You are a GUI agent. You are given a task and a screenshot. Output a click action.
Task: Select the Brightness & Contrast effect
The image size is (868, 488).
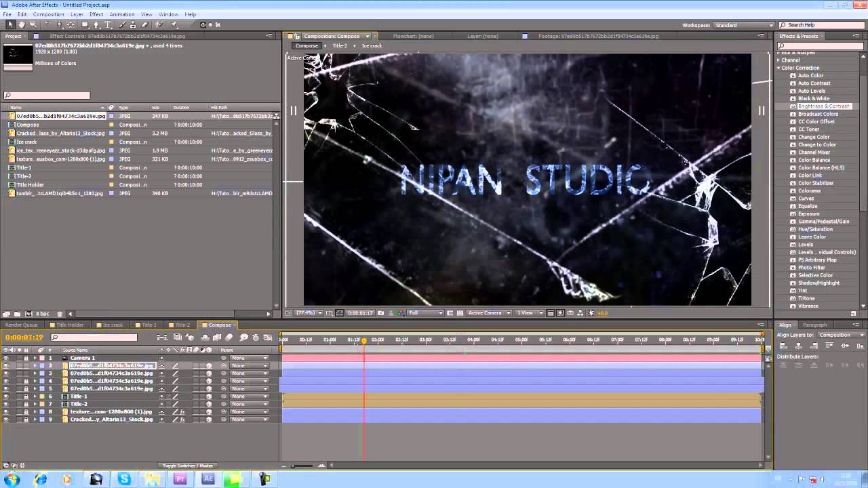tap(823, 106)
